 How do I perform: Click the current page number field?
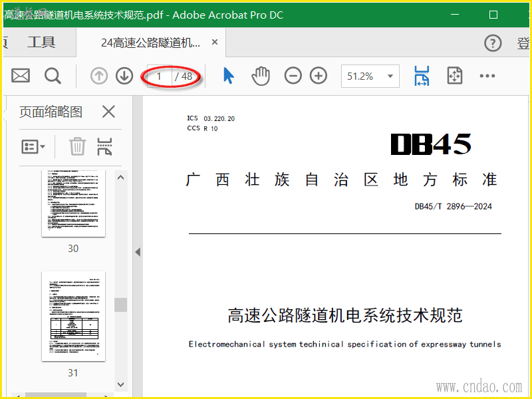(x=159, y=76)
